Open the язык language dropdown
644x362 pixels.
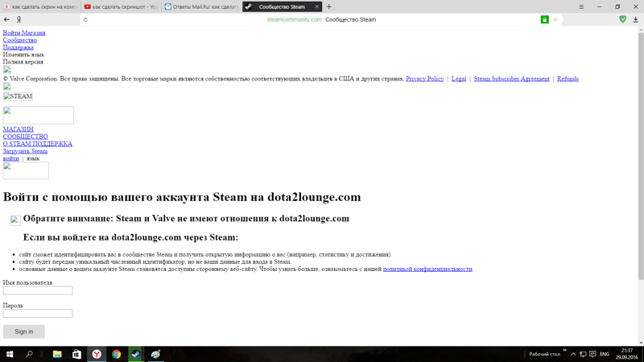(x=33, y=158)
